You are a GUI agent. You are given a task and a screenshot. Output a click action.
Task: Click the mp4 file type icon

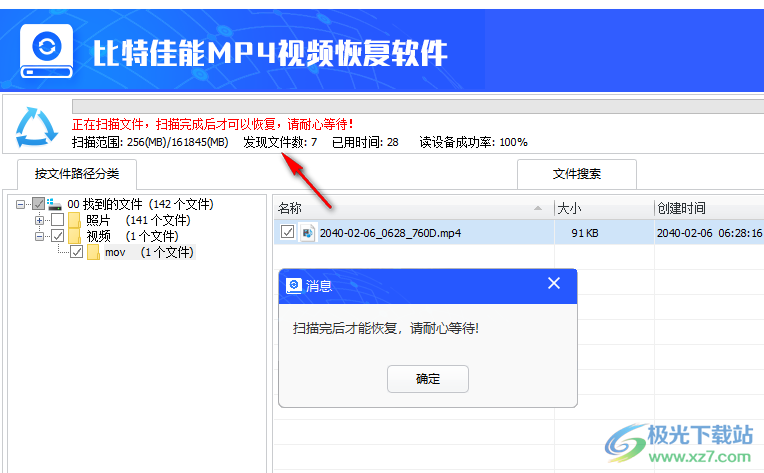[x=307, y=233]
